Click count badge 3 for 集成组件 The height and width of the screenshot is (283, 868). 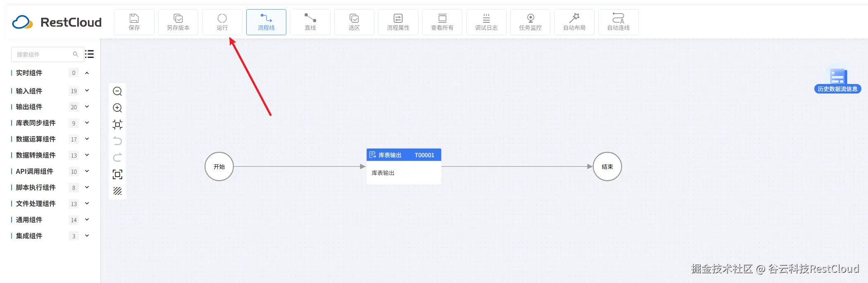pos(74,236)
